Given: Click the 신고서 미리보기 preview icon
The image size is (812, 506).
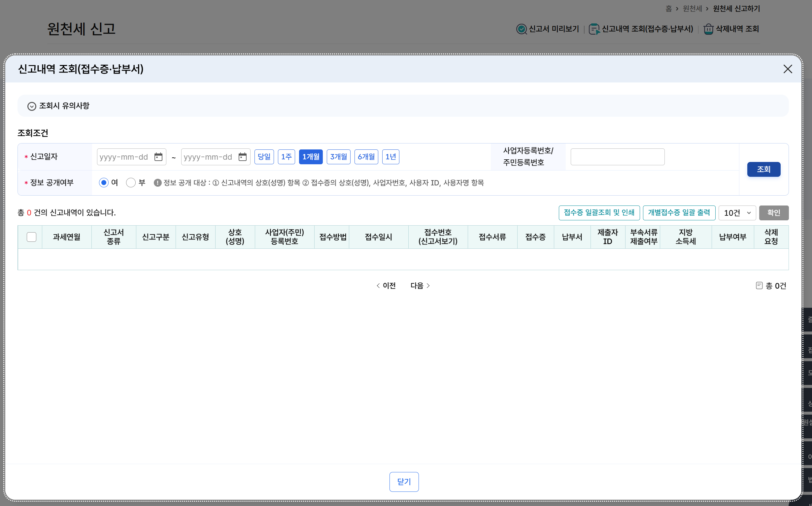Looking at the screenshot, I should pyautogui.click(x=521, y=29).
